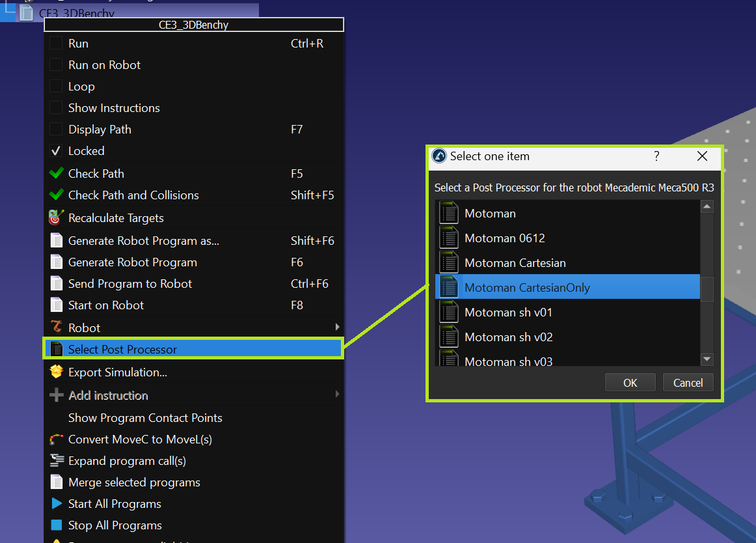Click the Export Simulation package icon

57,372
